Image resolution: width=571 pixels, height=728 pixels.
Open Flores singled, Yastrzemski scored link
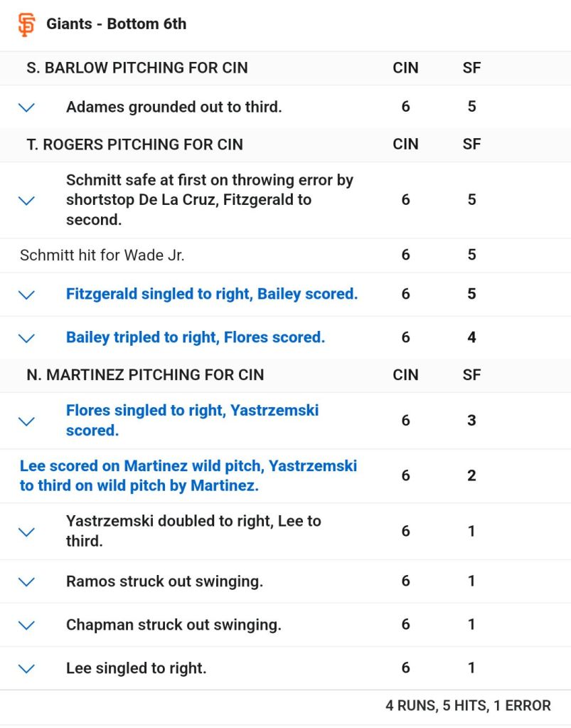[x=192, y=420]
